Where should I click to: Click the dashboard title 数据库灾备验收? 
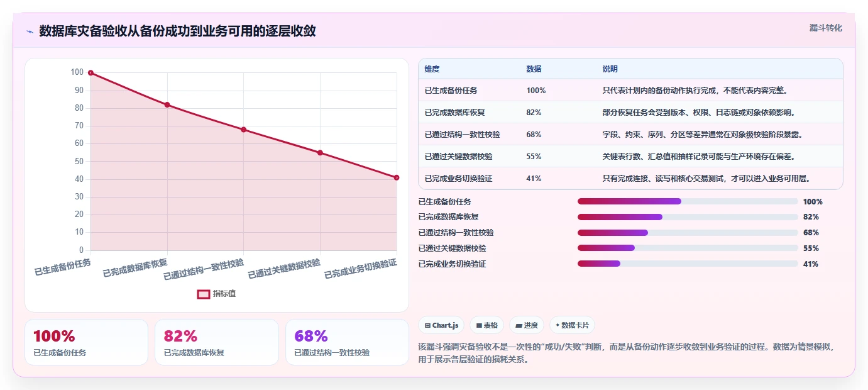177,31
